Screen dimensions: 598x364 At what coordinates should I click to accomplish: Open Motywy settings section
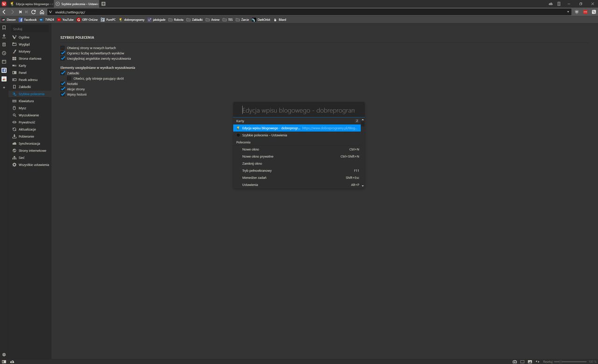24,51
